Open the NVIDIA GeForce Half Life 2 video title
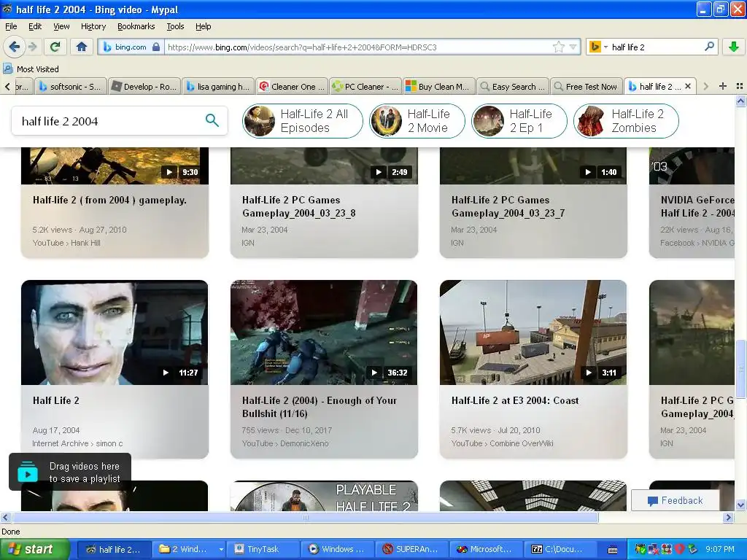 pyautogui.click(x=697, y=206)
